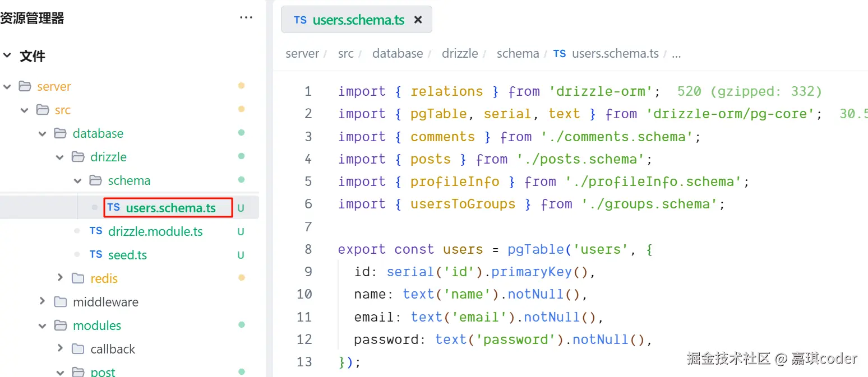Click the database breadcrumb segment
868x377 pixels.
(398, 54)
